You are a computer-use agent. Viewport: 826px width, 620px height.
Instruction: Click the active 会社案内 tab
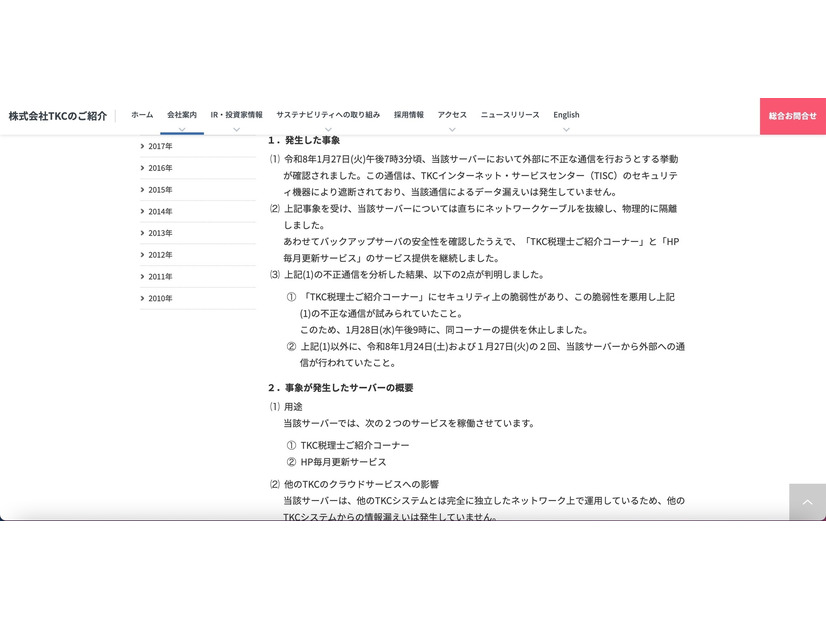pyautogui.click(x=181, y=115)
